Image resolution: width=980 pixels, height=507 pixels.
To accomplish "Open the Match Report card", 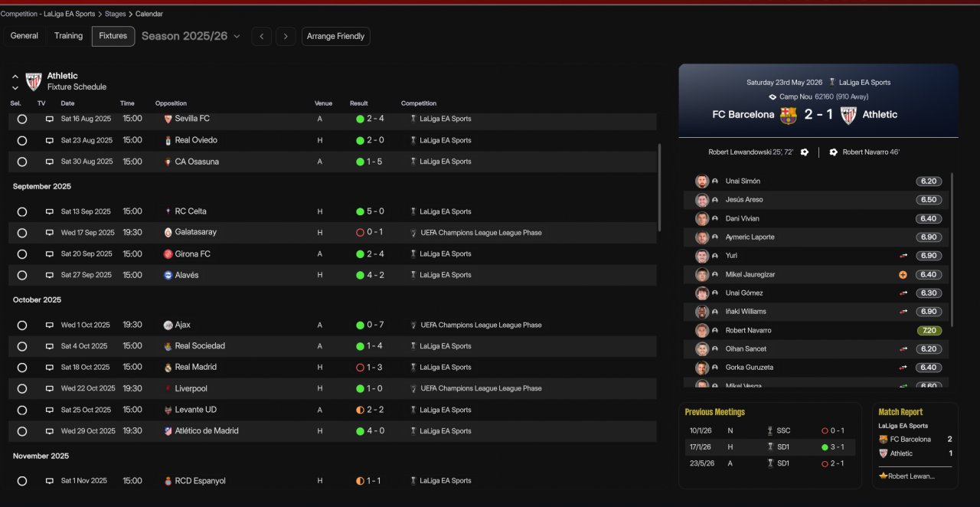I will click(915, 446).
